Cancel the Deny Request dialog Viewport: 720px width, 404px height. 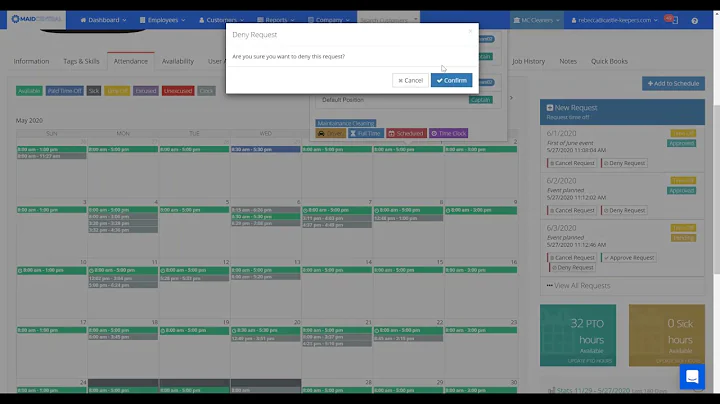[x=410, y=80]
